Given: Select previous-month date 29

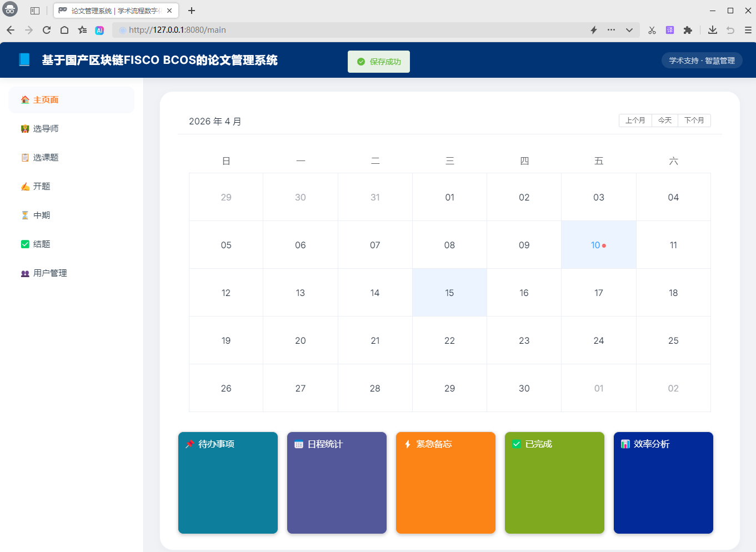Looking at the screenshot, I should pos(226,197).
